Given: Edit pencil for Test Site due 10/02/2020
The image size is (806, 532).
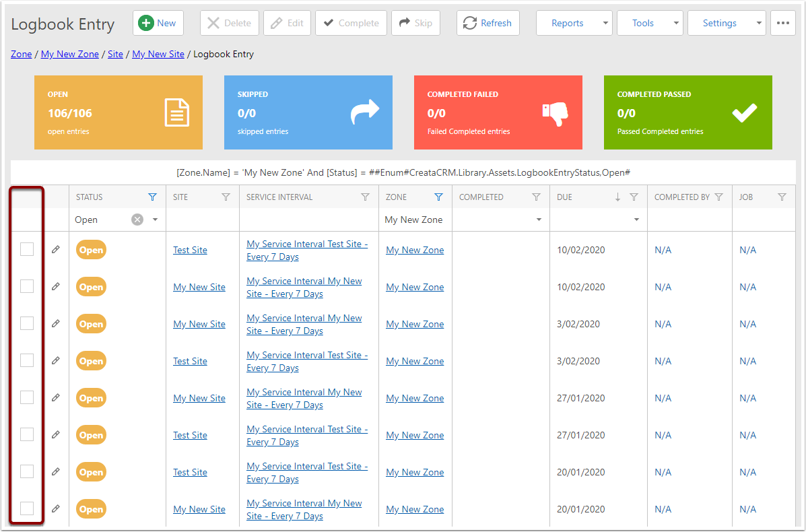Looking at the screenshot, I should pos(55,249).
